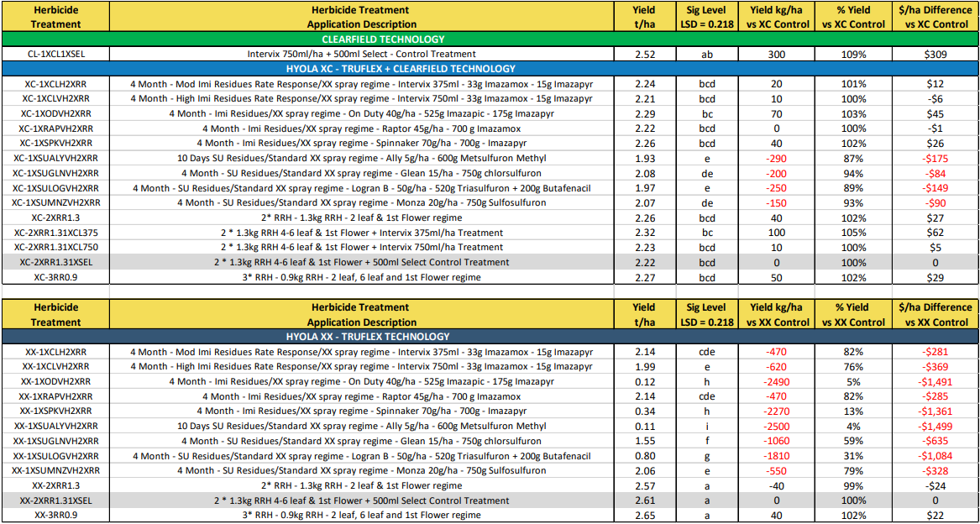Select XC-1XSUGLNVH2XRR in the treatment column
Viewport: 980px width, 524px height.
coord(55,173)
